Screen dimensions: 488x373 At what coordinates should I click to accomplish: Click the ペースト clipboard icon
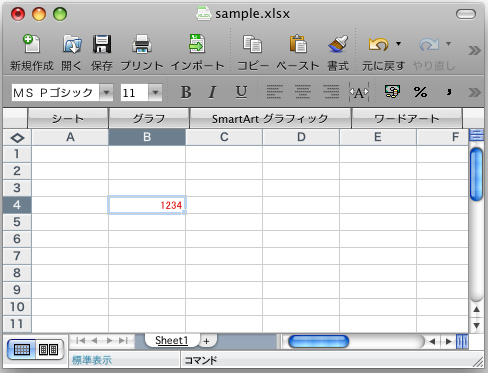point(298,44)
